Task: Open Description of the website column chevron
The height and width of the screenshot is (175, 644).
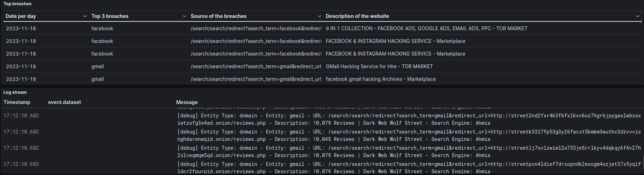Action: pos(638,16)
